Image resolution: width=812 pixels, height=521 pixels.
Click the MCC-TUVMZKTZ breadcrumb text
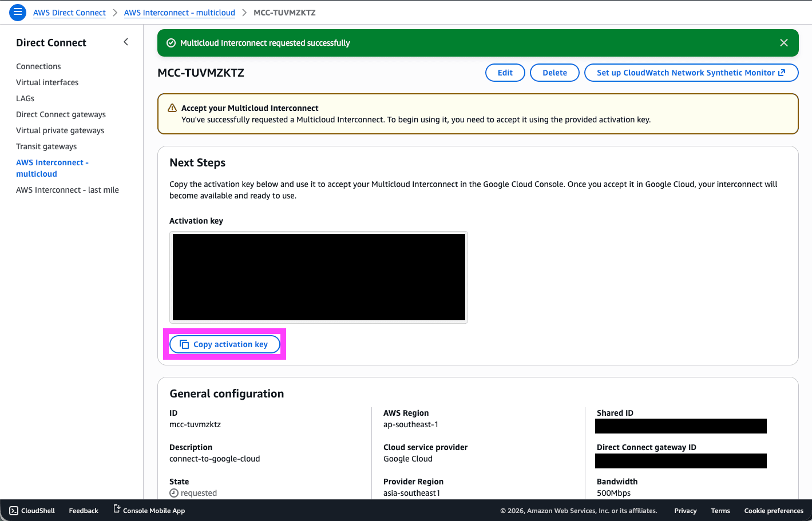click(284, 13)
